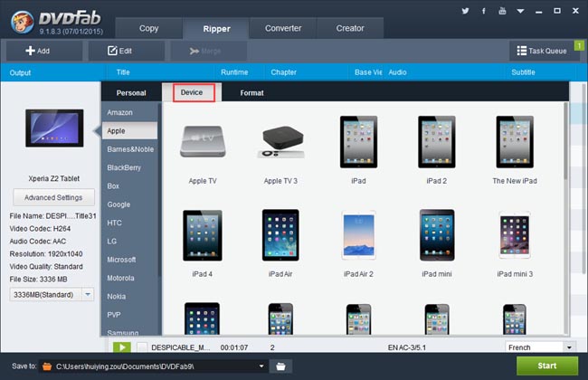Viewport: 588px width, 380px height.
Task: Click the Subtitle column header
Action: point(523,72)
